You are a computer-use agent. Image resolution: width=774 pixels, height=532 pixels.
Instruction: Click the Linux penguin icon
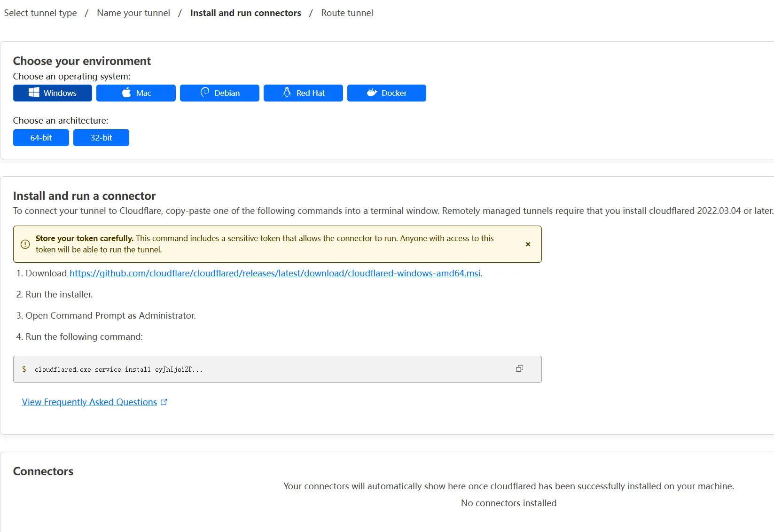coord(287,93)
